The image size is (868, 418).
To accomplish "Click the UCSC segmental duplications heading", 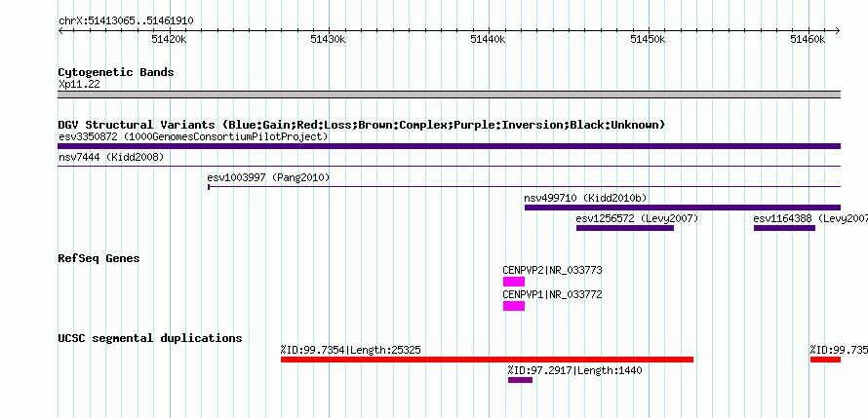I will pyautogui.click(x=150, y=338).
